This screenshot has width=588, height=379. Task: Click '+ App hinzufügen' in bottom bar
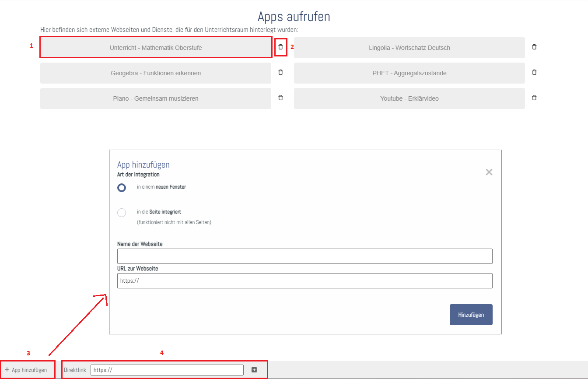(26, 370)
